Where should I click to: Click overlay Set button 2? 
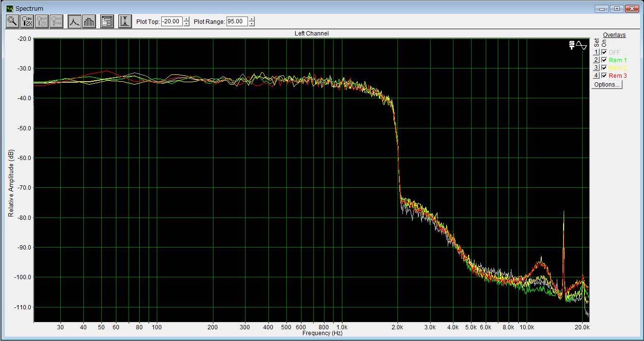click(596, 60)
